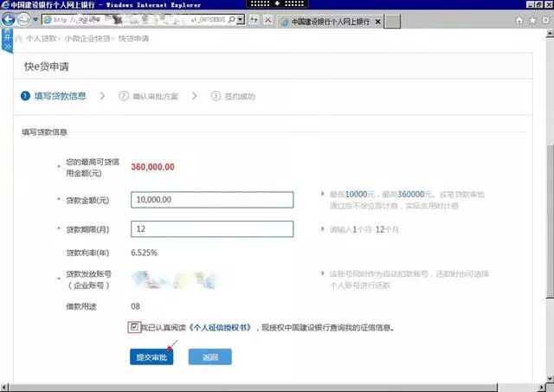Click the 小微企业快贷 breadcrumb link
This screenshot has width=554, height=392.
pos(87,38)
